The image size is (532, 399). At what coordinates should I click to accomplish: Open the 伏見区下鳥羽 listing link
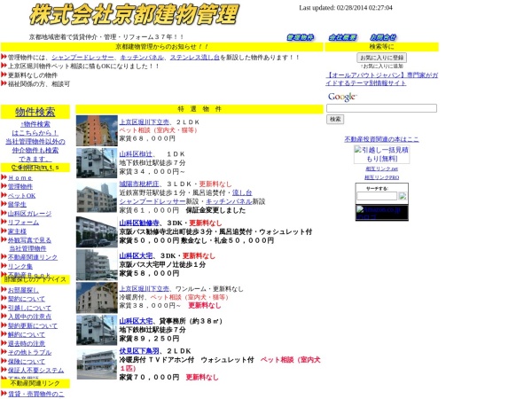click(x=139, y=351)
